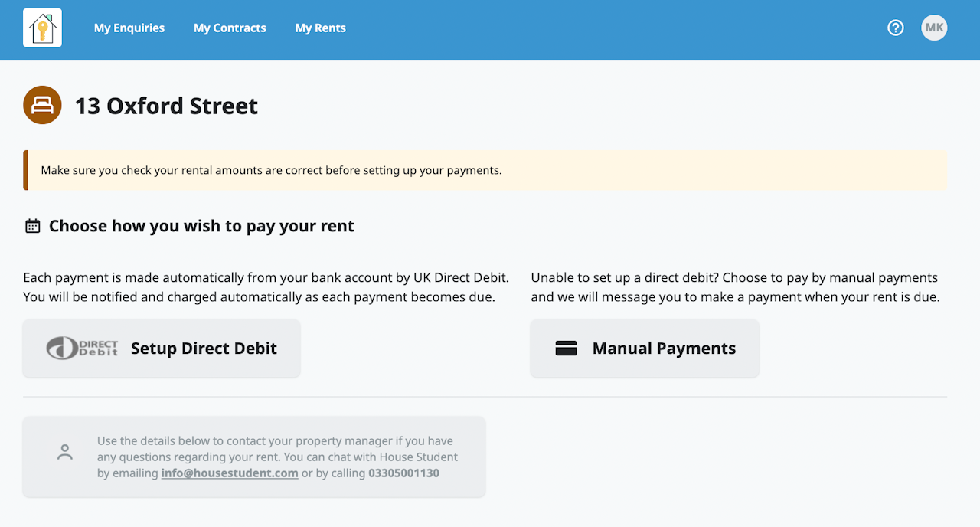Click the person icon in contact card
The height and width of the screenshot is (527, 980).
[65, 453]
